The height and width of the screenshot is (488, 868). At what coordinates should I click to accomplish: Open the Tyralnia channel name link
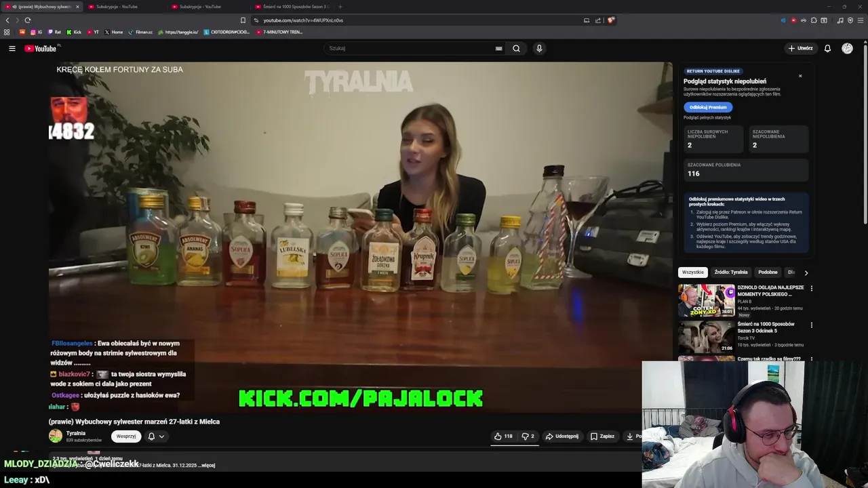click(x=76, y=433)
